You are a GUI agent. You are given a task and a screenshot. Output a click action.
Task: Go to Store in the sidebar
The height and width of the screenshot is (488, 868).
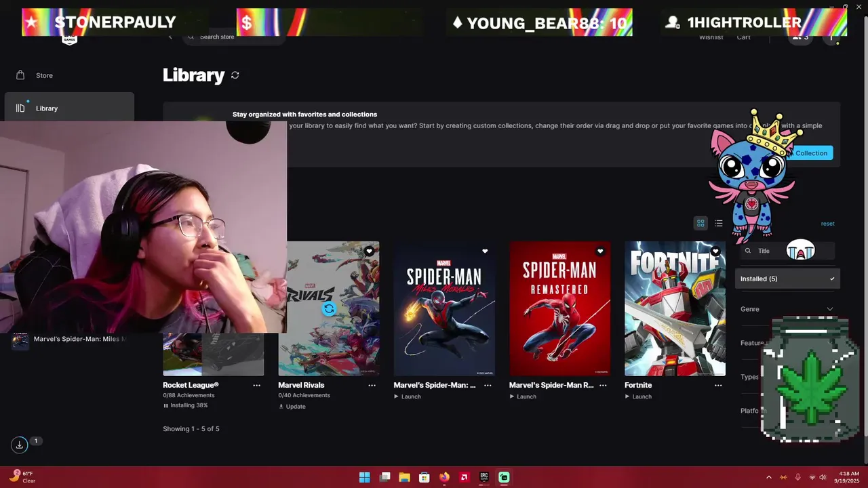[x=69, y=75]
